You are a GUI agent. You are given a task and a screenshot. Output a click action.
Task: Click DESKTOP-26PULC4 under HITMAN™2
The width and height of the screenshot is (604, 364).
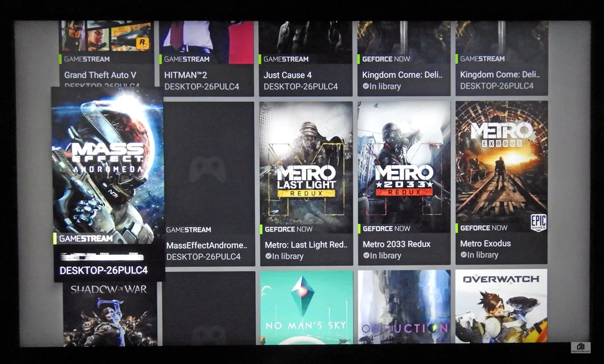(x=202, y=87)
